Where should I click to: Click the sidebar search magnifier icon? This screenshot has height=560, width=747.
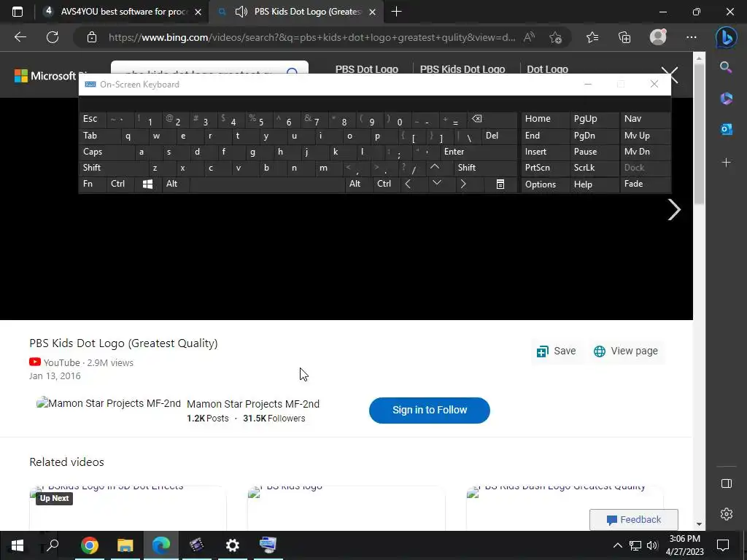[x=726, y=67]
